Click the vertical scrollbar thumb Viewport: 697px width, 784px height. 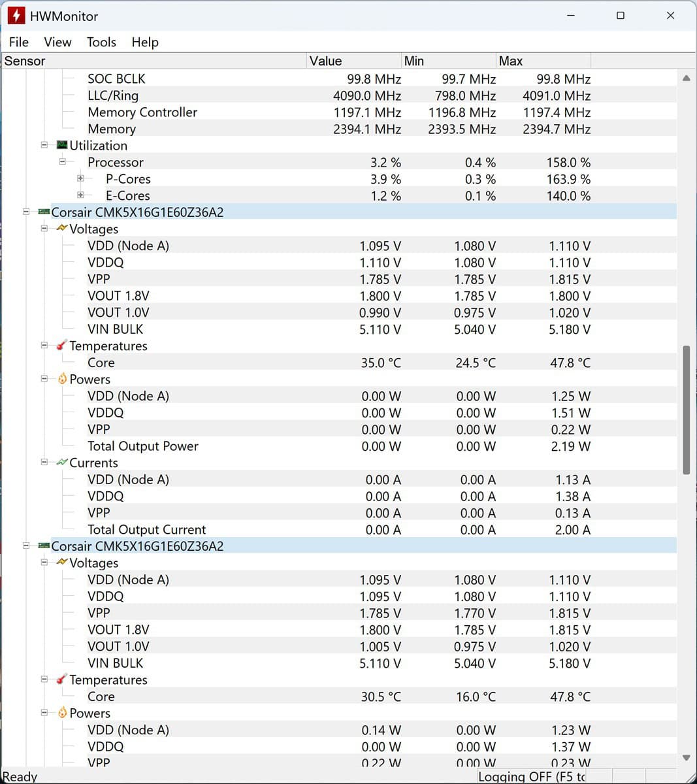coord(686,410)
